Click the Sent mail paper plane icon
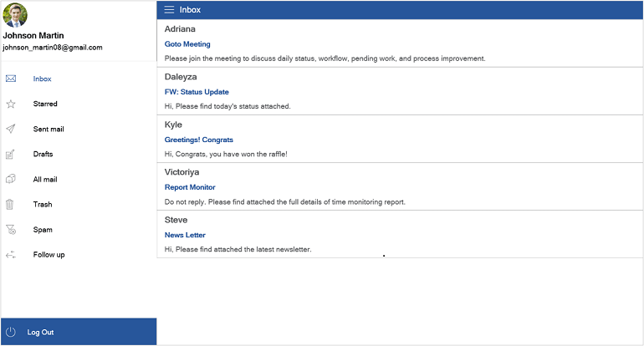This screenshot has width=644, height=346. (11, 129)
